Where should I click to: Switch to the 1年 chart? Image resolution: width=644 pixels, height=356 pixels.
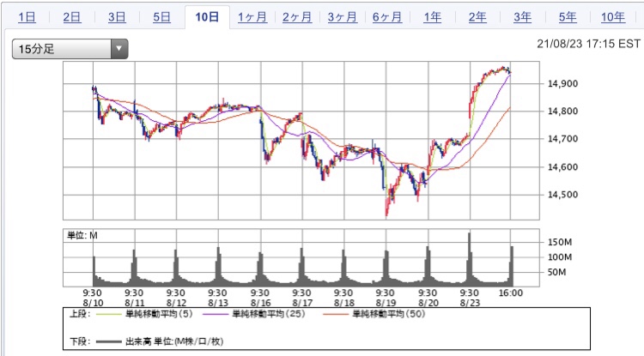point(432,17)
